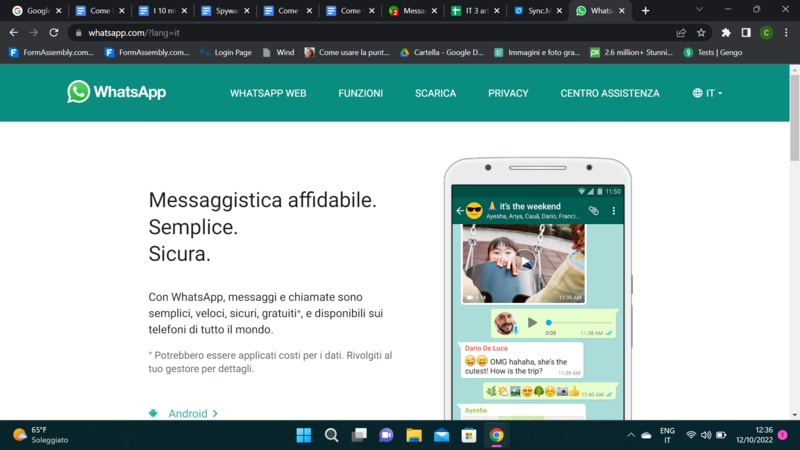Viewport: 800px width, 450px height.
Task: Click the volume speaker tray icon
Action: pyautogui.click(x=706, y=435)
